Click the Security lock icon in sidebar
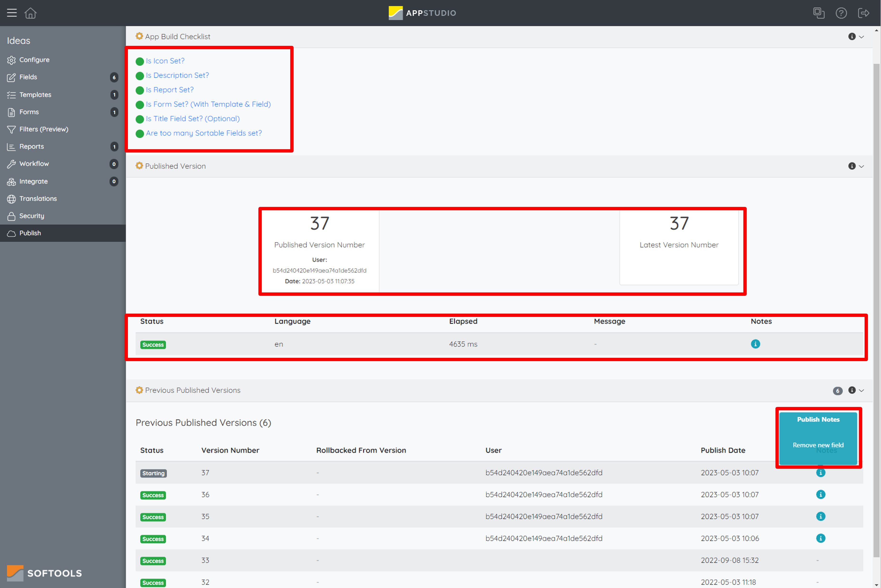 click(12, 216)
